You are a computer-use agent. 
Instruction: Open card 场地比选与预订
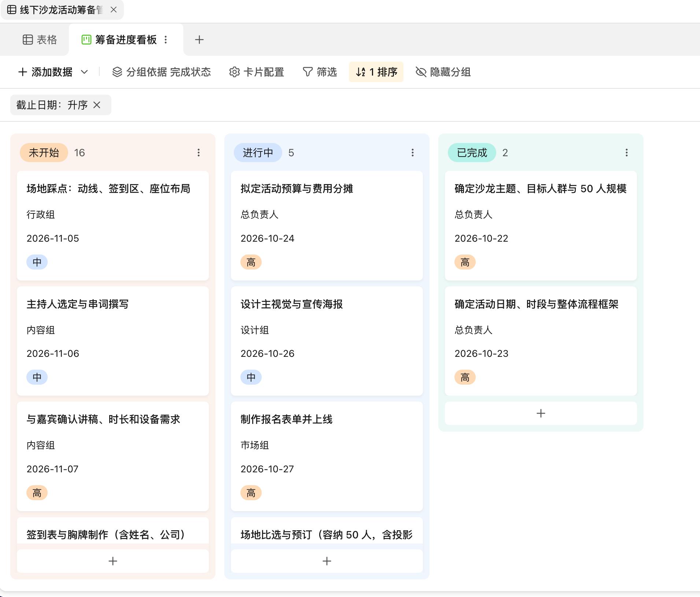327,531
